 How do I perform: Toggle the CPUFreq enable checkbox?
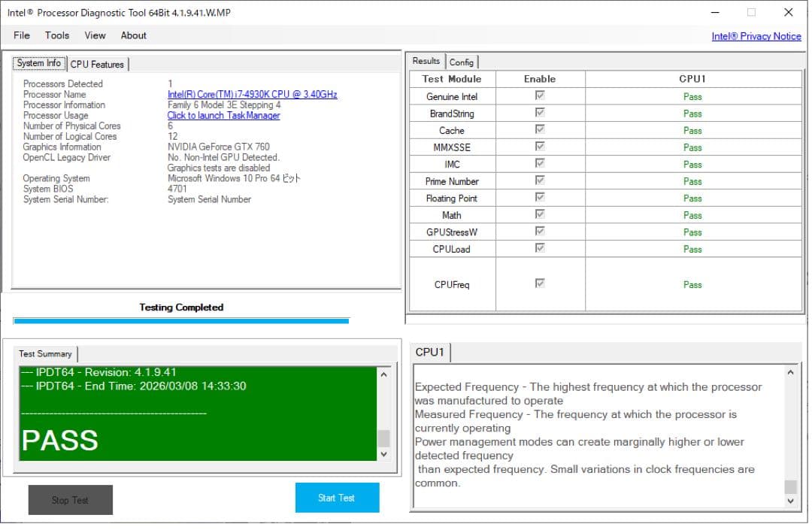539,283
